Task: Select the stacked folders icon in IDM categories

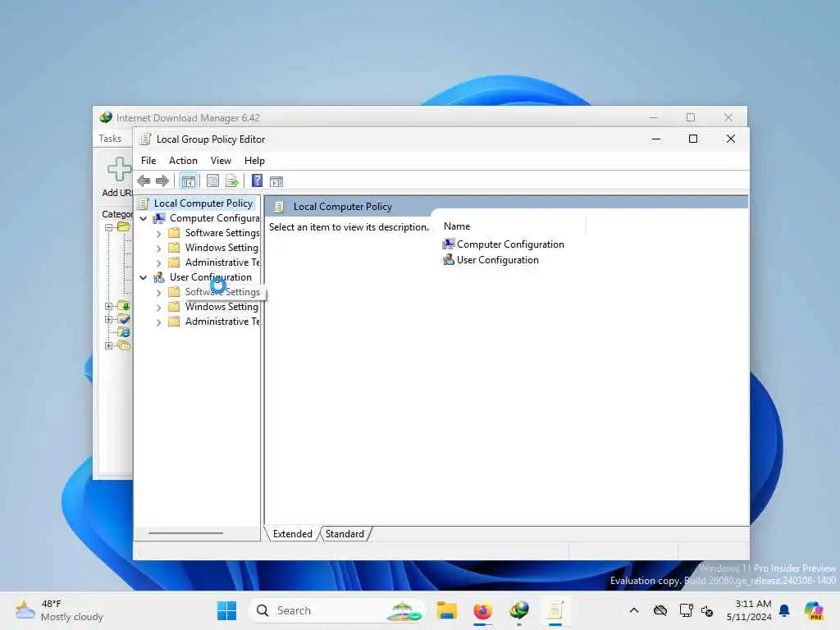Action: (124, 345)
